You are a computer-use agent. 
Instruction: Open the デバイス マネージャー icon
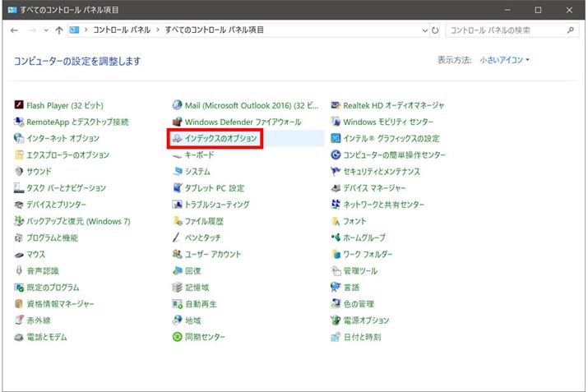[x=336, y=188]
